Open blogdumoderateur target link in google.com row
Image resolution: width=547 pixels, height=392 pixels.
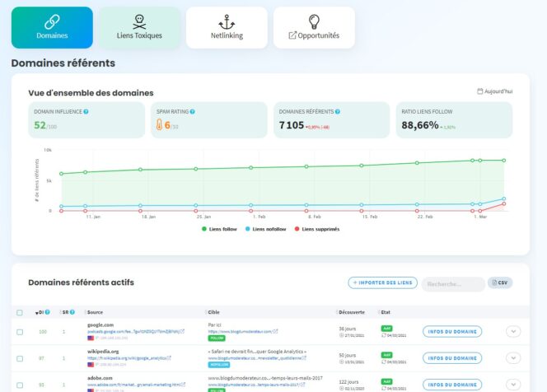pyautogui.click(x=240, y=331)
